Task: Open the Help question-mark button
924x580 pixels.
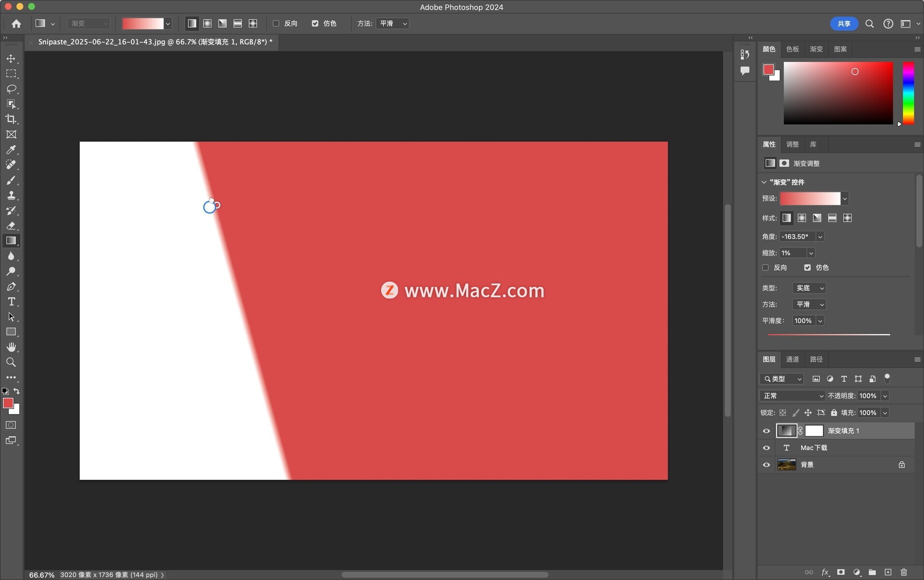Action: coord(888,24)
